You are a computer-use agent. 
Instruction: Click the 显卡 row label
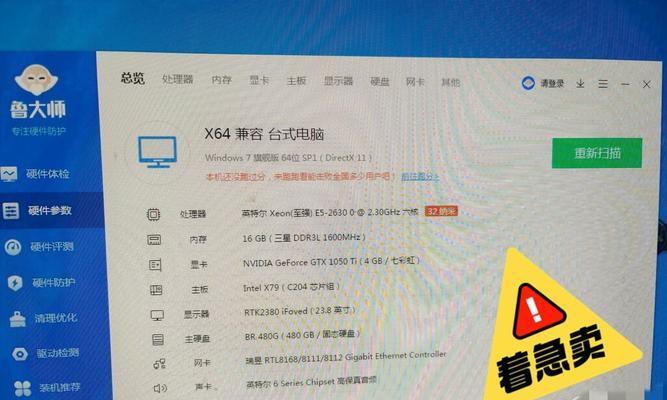(199, 265)
